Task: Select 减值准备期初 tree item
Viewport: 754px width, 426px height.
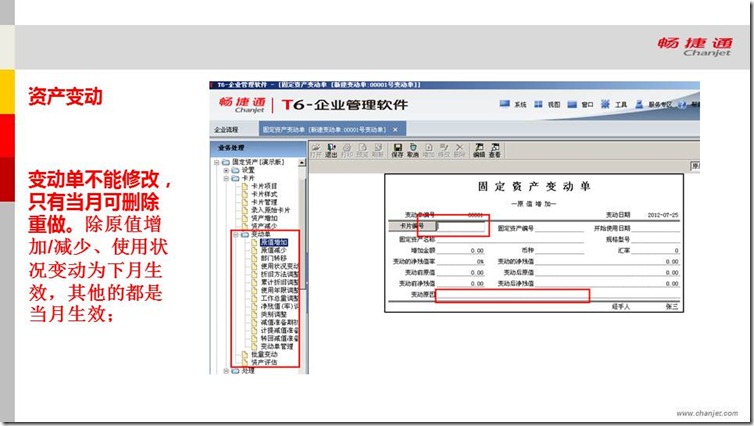Action: click(x=280, y=322)
